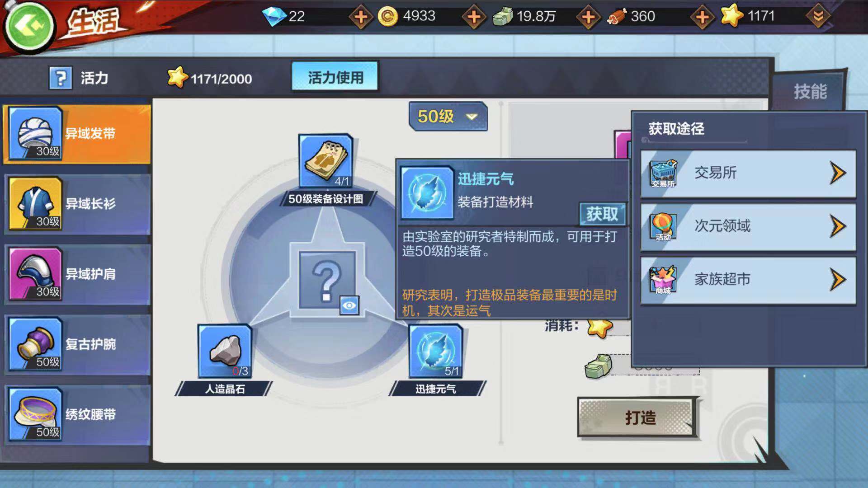Click the green back arrow button
This screenshot has height=488, width=868.
click(28, 26)
